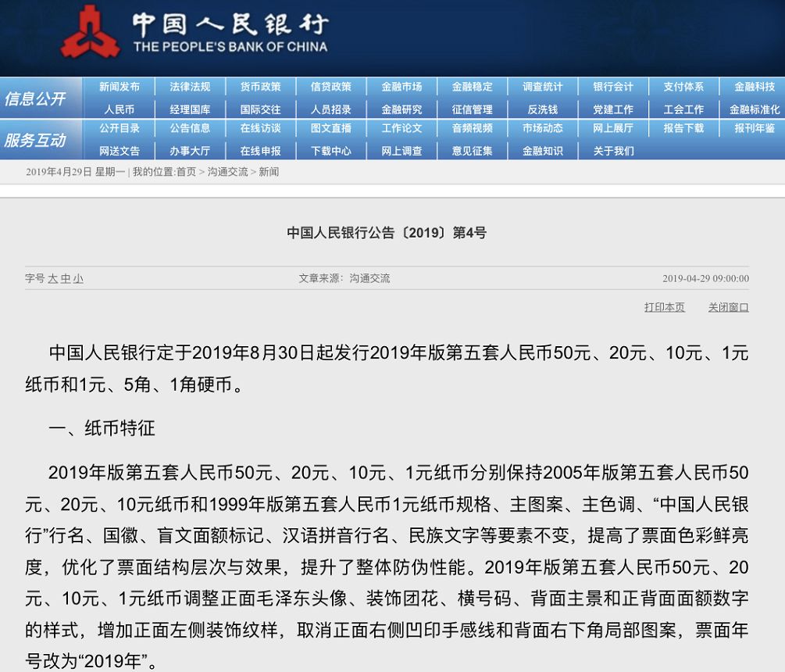
Task: Set article font size to 中
Action: pyautogui.click(x=65, y=277)
